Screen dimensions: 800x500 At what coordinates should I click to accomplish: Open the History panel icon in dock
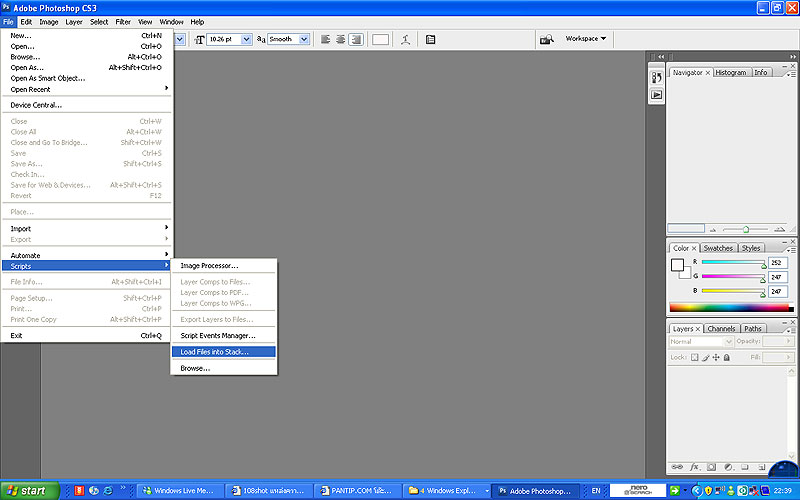[x=657, y=78]
